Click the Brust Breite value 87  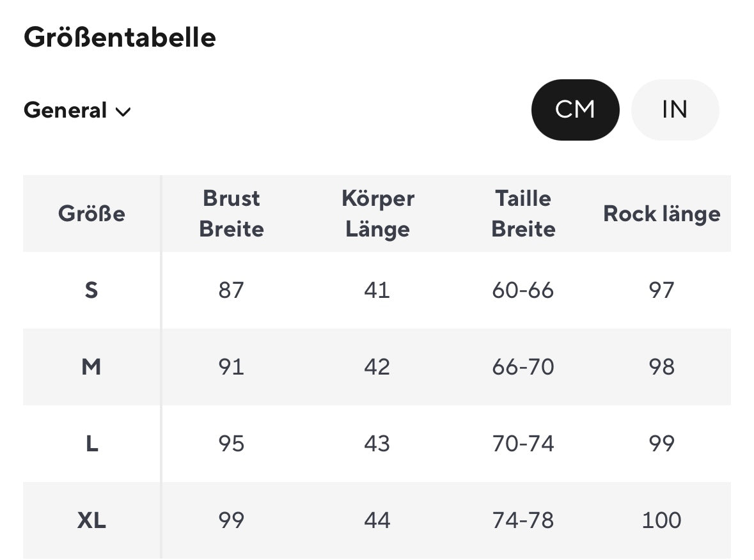231,290
